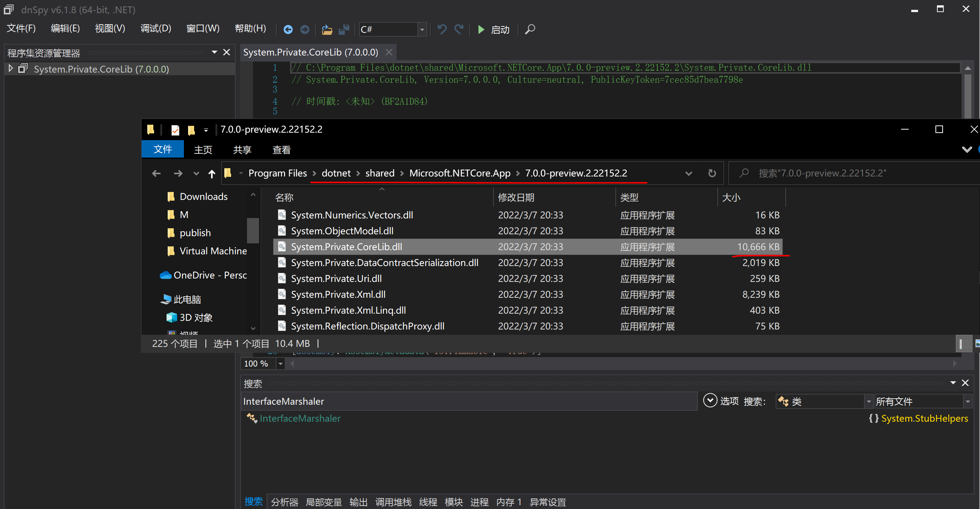Screen dimensions: 980x509
Task: Click the shared breadcrumb in address bar
Action: [380, 173]
